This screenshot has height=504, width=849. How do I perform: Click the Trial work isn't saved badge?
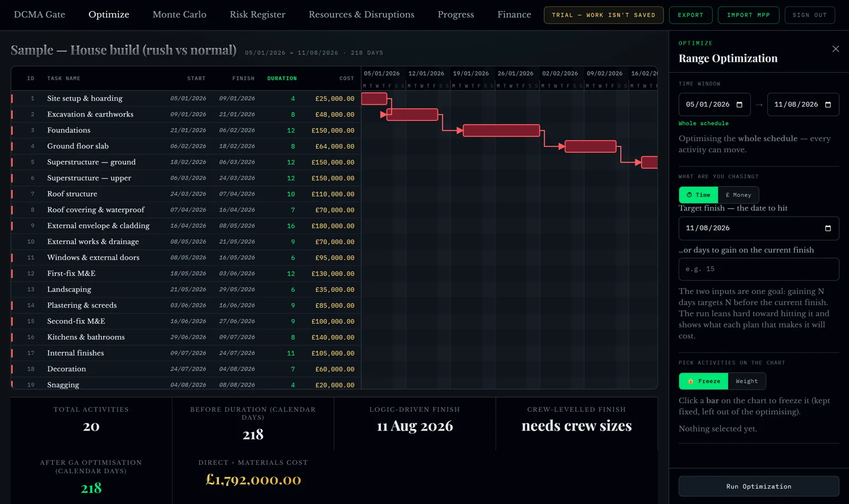point(603,15)
